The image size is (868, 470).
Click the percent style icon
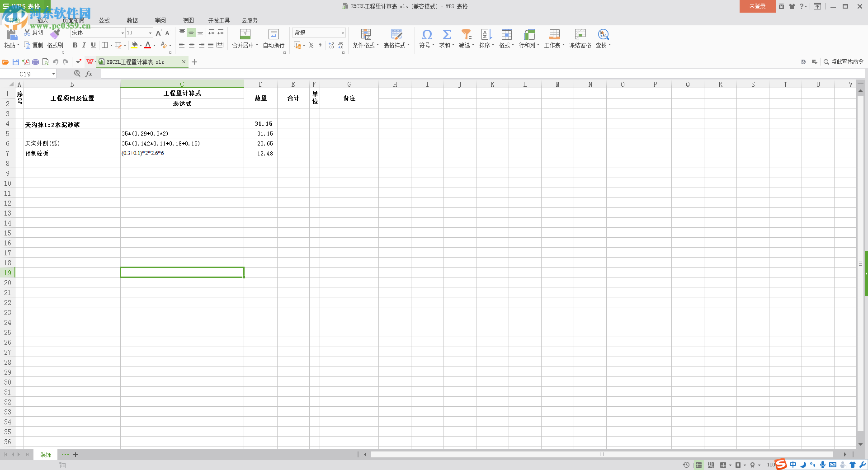click(311, 45)
